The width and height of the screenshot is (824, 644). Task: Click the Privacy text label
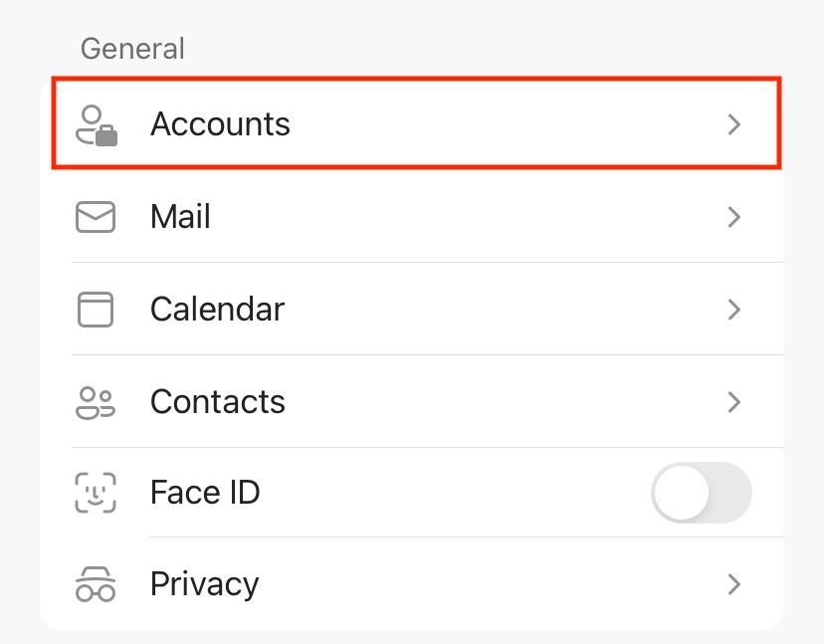click(204, 584)
